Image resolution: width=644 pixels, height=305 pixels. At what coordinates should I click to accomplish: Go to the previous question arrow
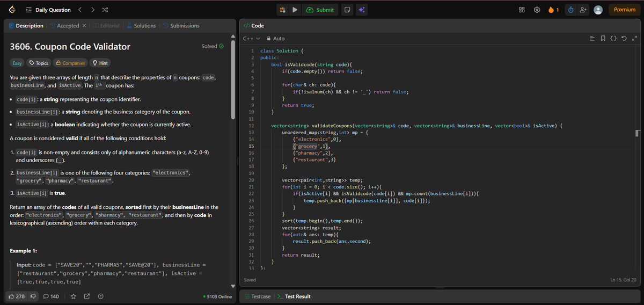pyautogui.click(x=80, y=10)
